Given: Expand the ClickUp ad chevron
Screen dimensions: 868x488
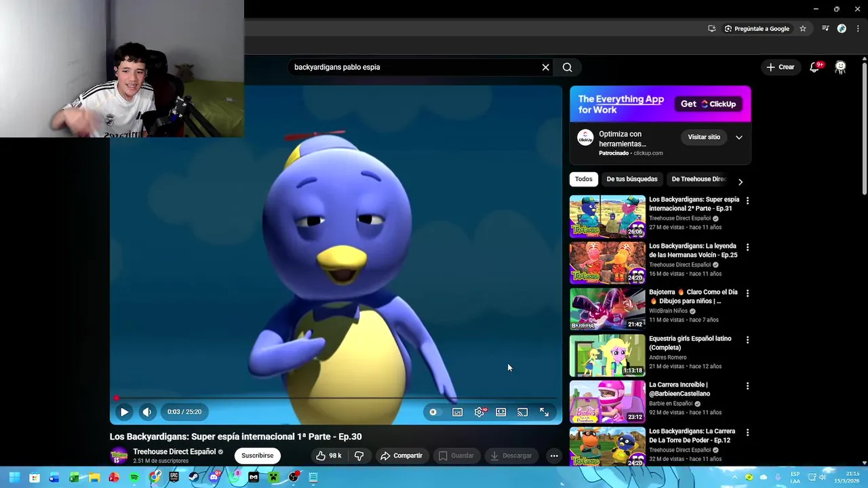Looking at the screenshot, I should (739, 137).
